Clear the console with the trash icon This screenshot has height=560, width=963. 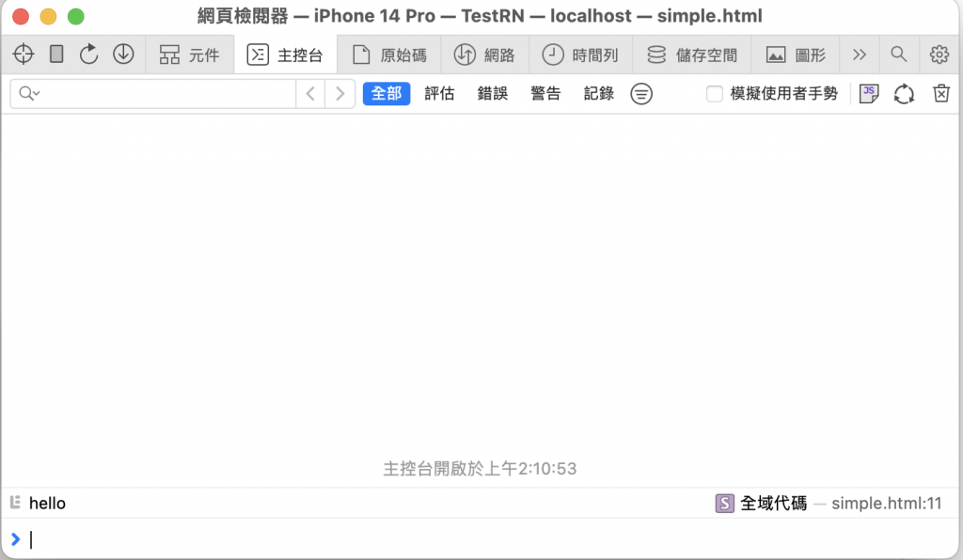pos(940,94)
